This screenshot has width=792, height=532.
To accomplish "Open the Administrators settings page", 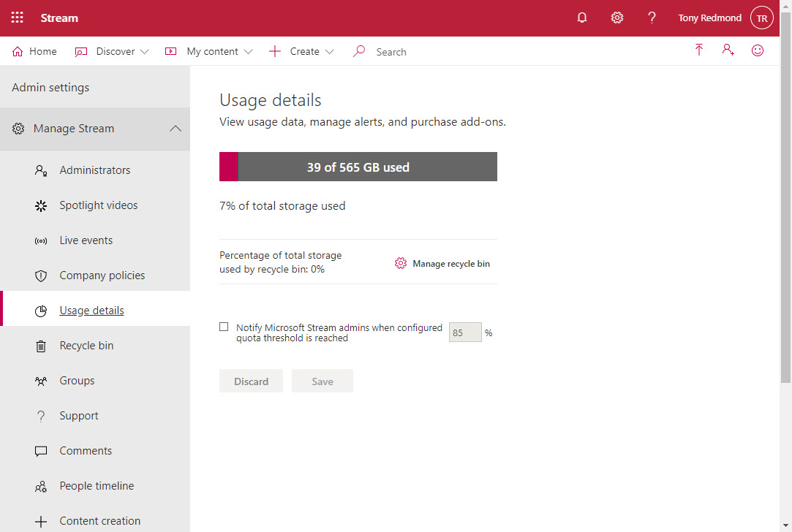I will pos(95,170).
